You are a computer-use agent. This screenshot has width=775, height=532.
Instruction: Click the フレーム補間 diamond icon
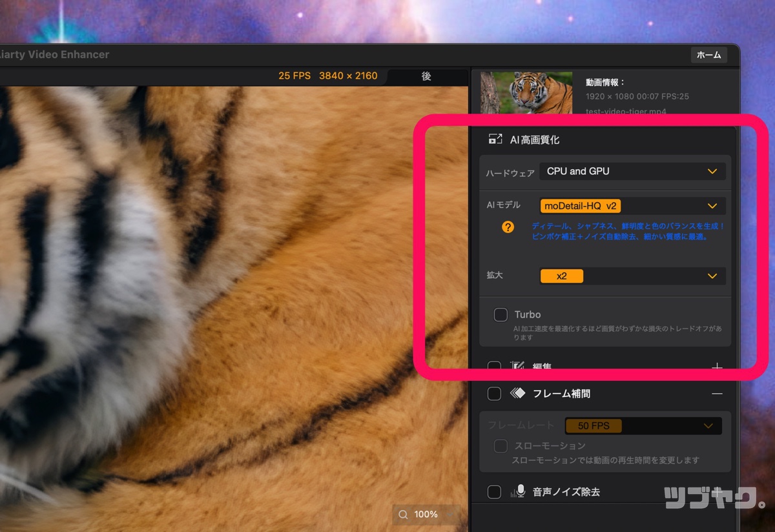(517, 393)
